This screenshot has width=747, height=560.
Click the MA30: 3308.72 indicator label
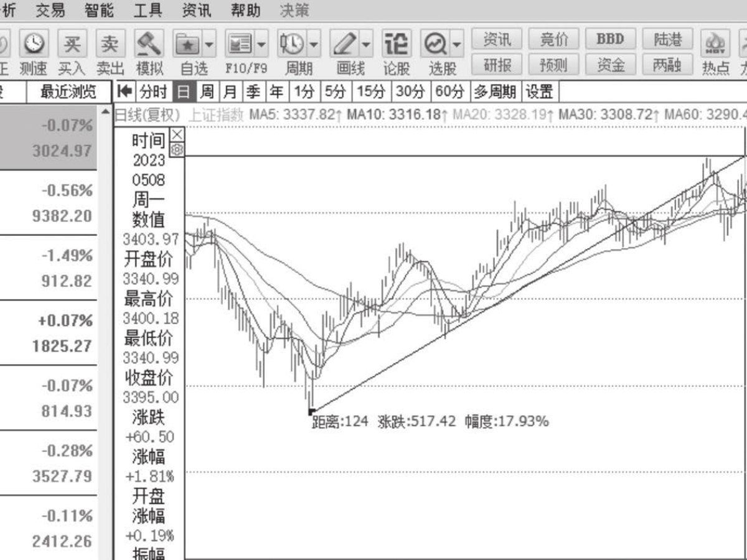pos(608,115)
